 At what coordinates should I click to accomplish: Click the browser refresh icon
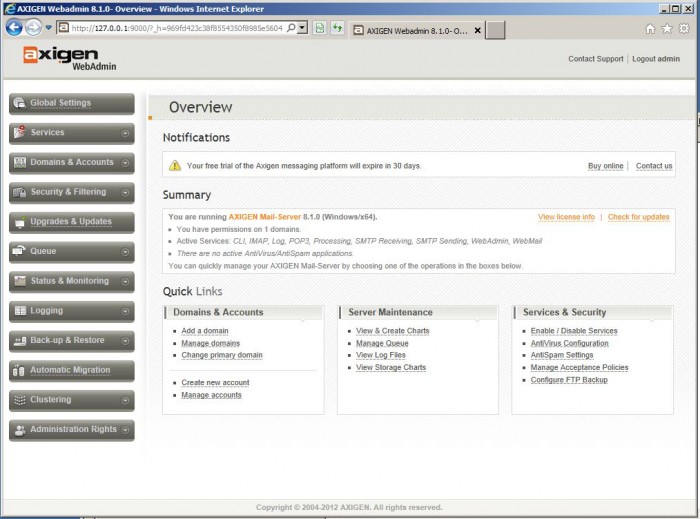coord(337,28)
